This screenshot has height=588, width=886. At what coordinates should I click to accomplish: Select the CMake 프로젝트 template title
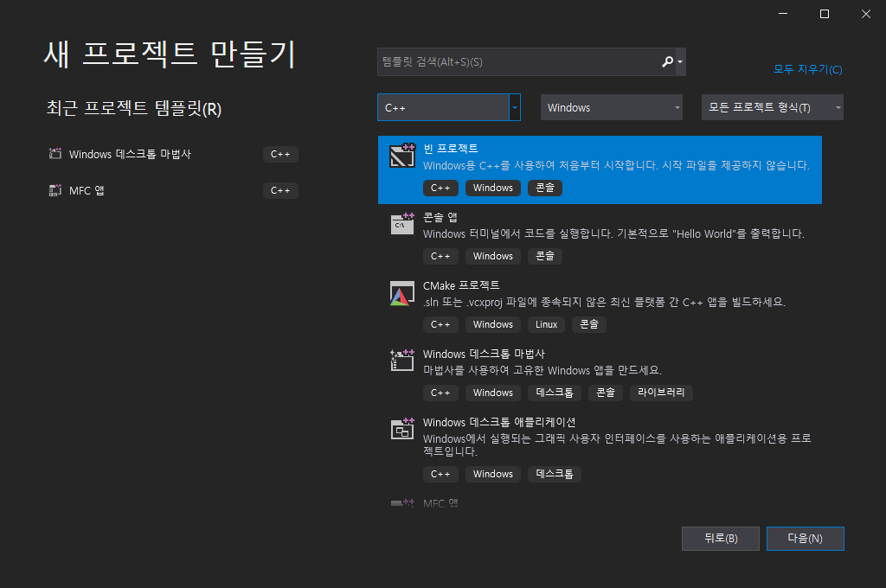tap(461, 285)
